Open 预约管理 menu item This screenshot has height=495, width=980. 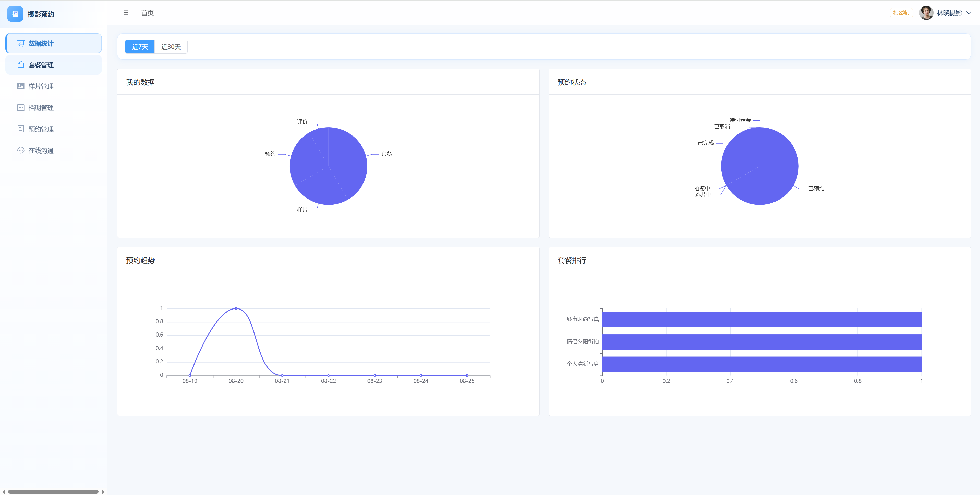click(54, 129)
